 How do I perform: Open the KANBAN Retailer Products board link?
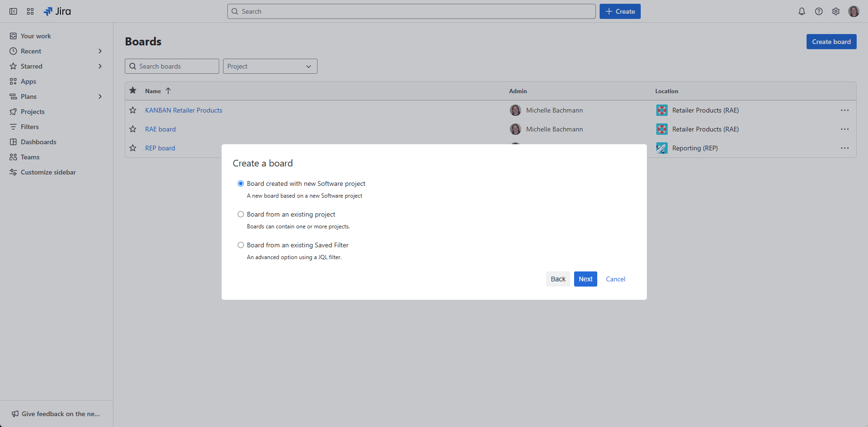[x=183, y=110]
